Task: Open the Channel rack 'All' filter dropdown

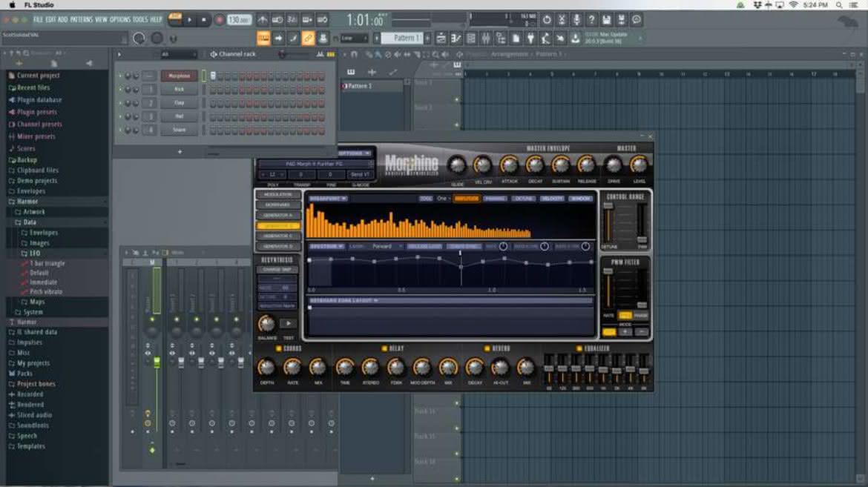Action: tap(178, 54)
